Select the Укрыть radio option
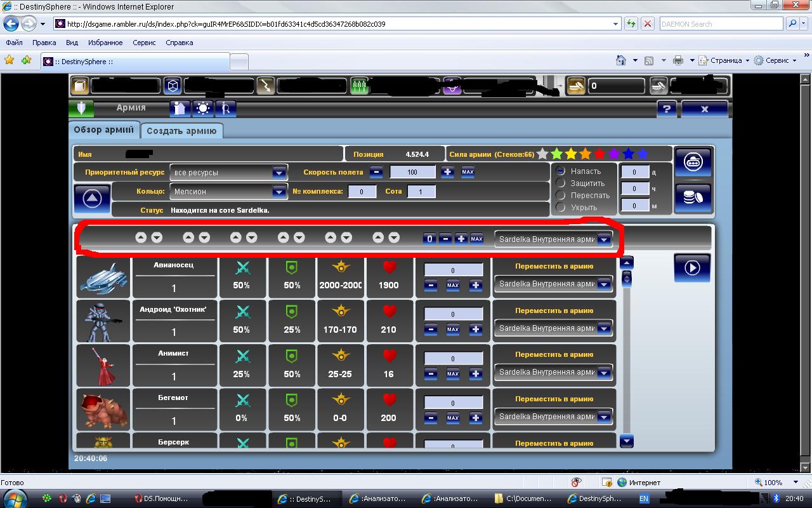 pyautogui.click(x=561, y=207)
